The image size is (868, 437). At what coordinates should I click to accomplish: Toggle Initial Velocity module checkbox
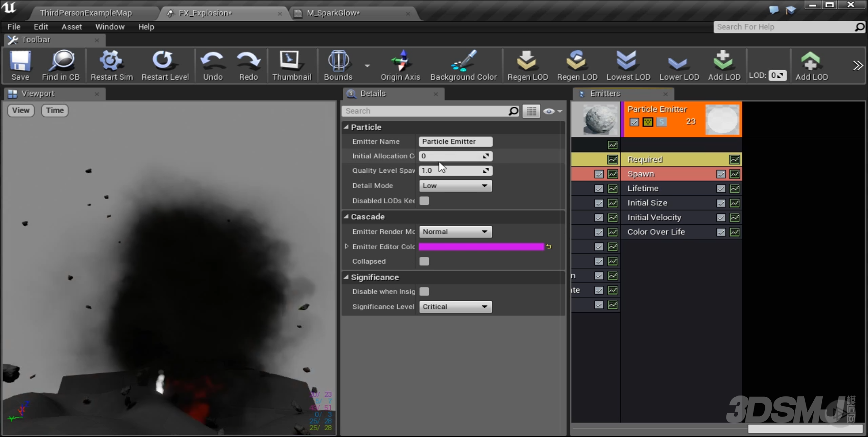pyautogui.click(x=721, y=217)
